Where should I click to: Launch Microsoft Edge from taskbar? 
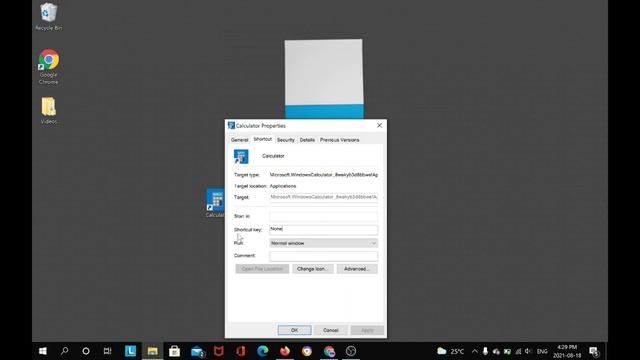click(x=263, y=351)
